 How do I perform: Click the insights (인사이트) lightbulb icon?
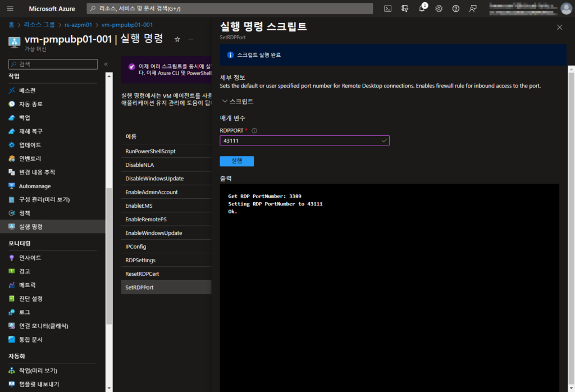tap(12, 258)
